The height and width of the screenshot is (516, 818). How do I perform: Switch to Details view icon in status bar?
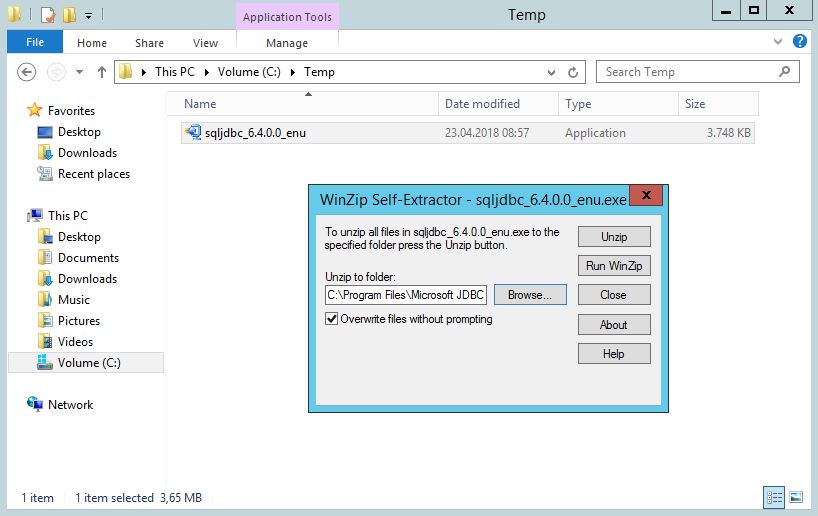774,497
